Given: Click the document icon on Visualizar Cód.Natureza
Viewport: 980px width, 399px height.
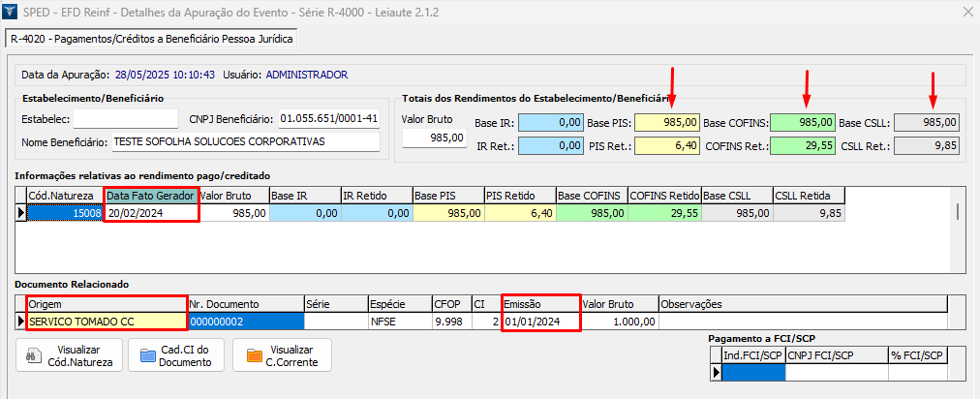Looking at the screenshot, I should point(35,355).
